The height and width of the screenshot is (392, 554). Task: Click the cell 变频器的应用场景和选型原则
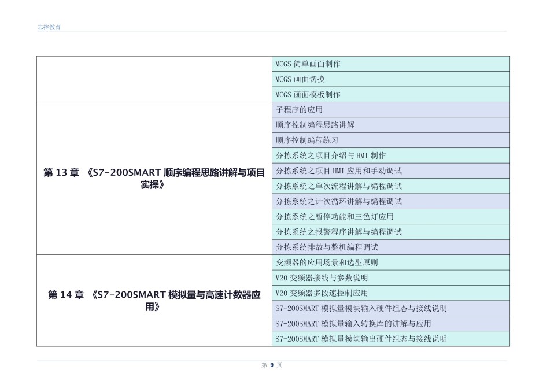391,262
